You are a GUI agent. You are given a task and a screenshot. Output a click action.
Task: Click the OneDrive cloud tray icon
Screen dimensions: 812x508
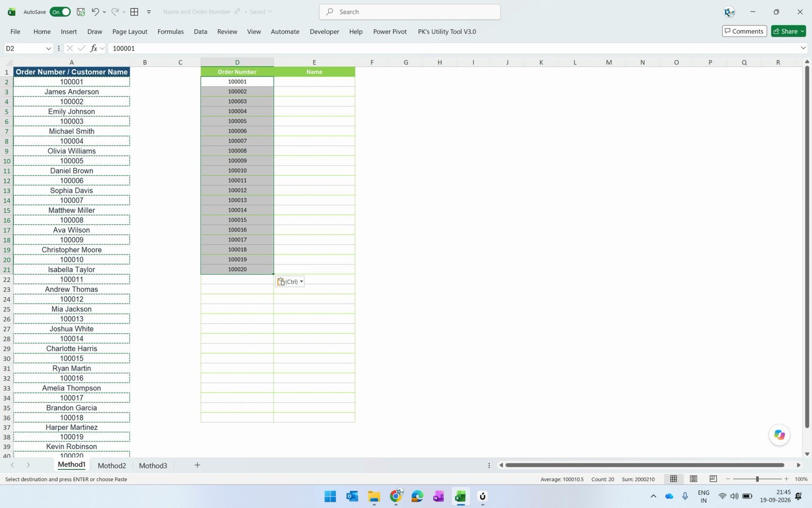[x=669, y=496]
